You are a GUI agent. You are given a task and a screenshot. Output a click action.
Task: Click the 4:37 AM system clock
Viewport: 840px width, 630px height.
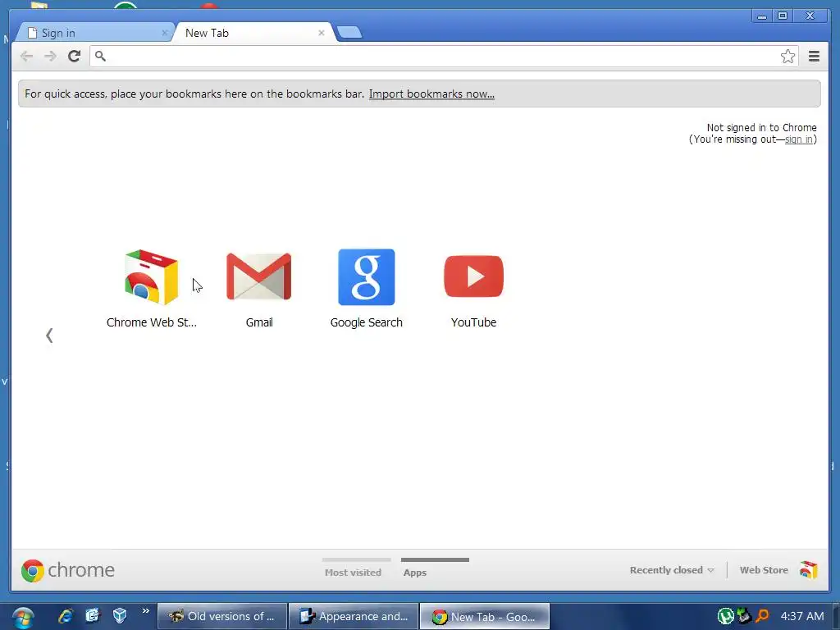(802, 616)
